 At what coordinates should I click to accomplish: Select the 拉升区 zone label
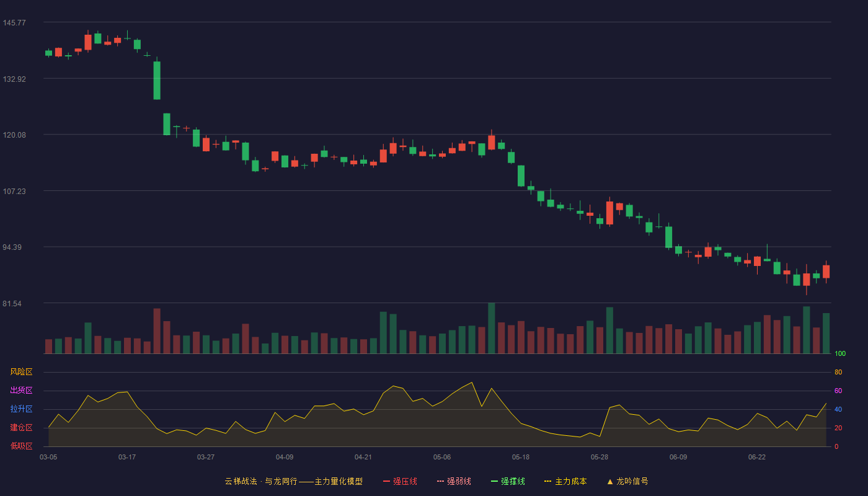[22, 409]
